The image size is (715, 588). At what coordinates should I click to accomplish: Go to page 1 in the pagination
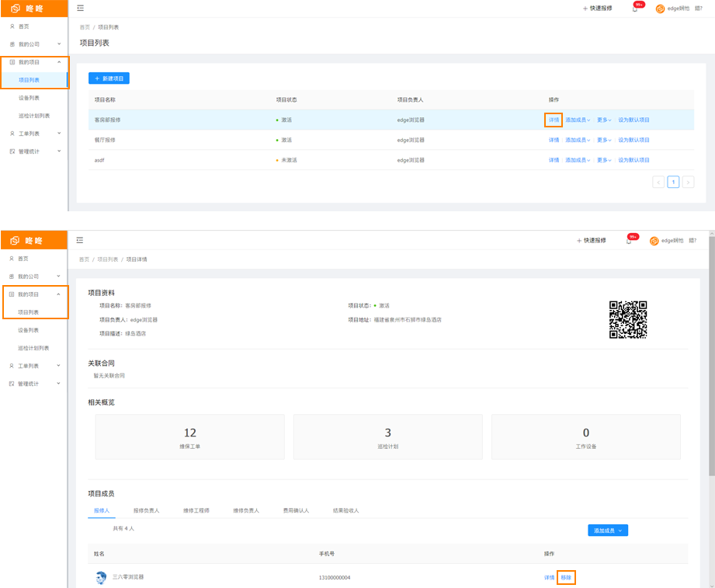tap(673, 182)
